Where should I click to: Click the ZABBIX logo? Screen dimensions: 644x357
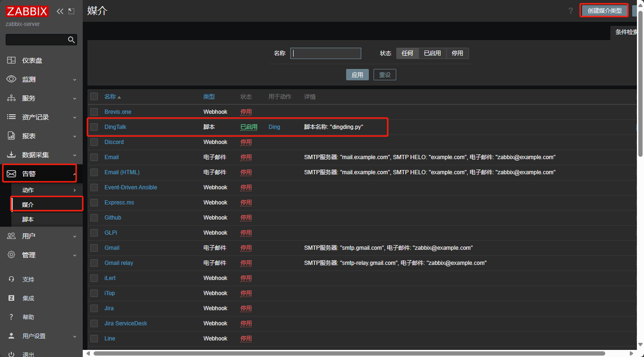pyautogui.click(x=27, y=11)
